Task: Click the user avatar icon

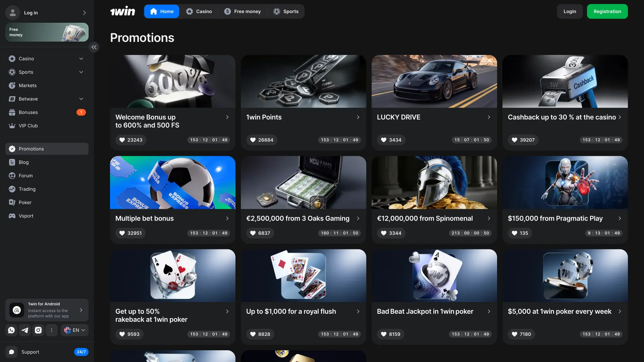Action: click(13, 13)
